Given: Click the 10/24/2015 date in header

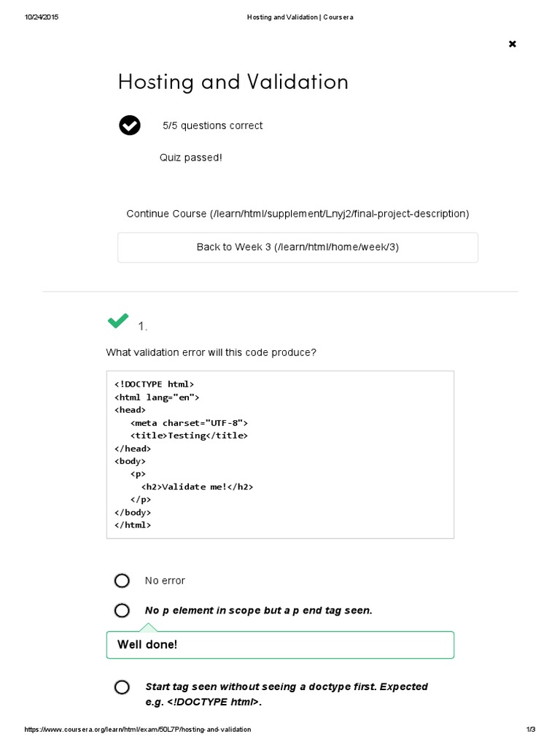Looking at the screenshot, I should [x=42, y=17].
